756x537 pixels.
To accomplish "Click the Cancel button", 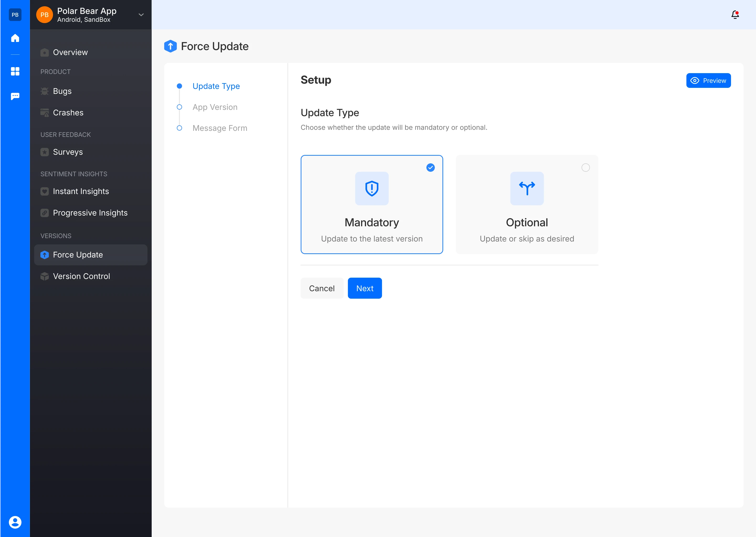I will [x=322, y=288].
